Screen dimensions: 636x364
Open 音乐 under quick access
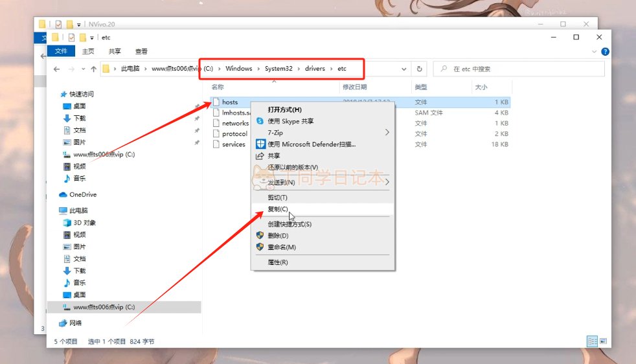point(80,178)
